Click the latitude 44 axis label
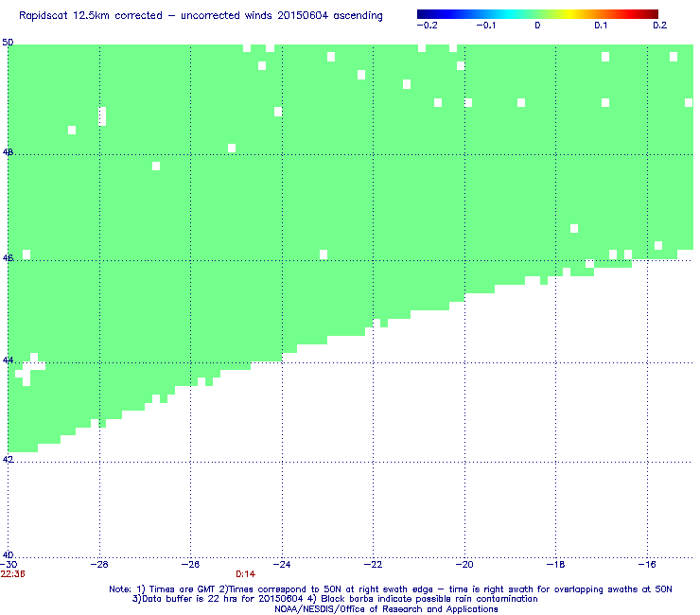Screen dimensions: 700x615 (x=8, y=360)
